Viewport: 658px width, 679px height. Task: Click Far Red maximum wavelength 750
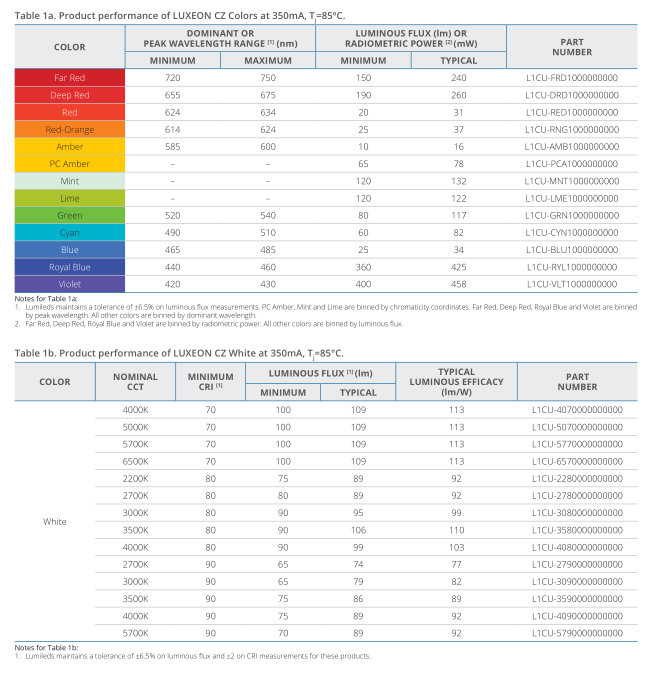tap(268, 78)
